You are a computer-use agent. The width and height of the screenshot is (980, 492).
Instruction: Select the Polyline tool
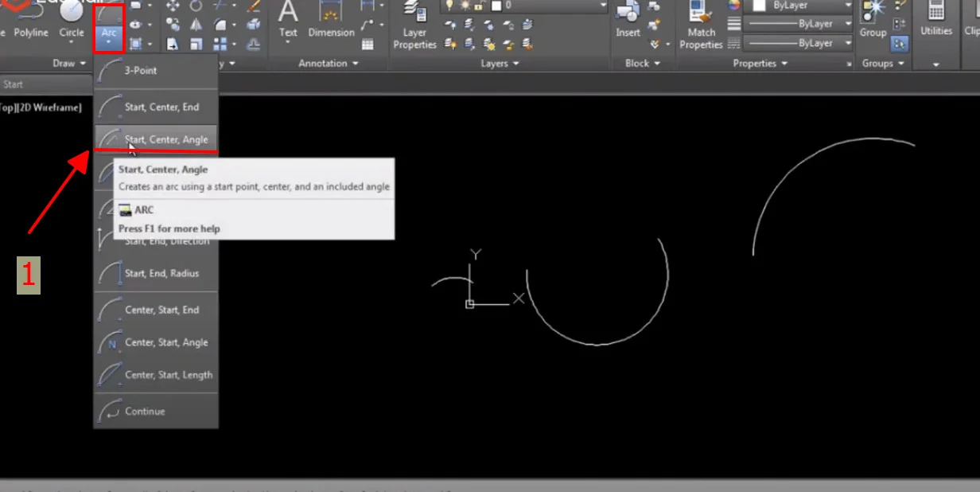(x=30, y=20)
